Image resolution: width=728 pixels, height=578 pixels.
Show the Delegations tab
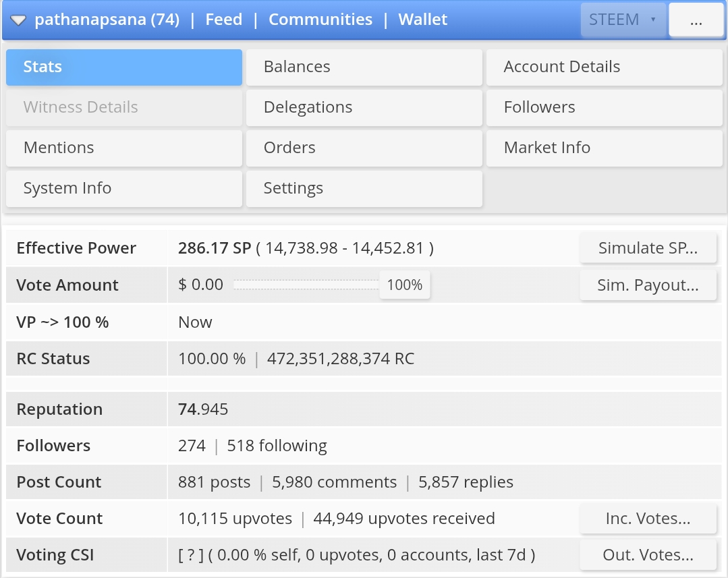click(364, 107)
